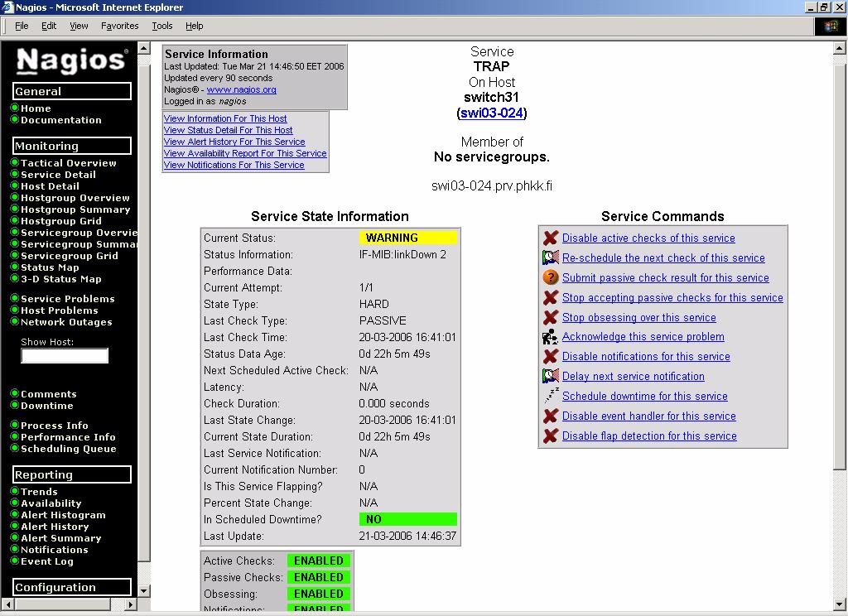Open View Information For This Host
The width and height of the screenshot is (848, 616).
click(x=225, y=118)
